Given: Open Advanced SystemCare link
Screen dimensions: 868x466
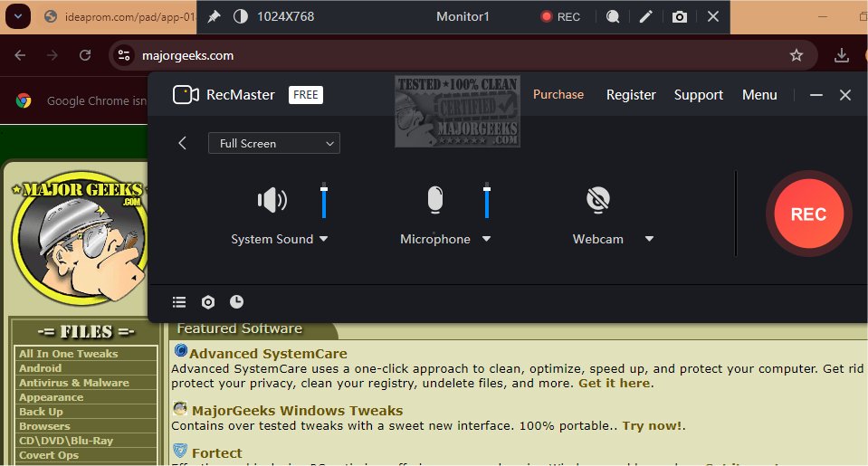Looking at the screenshot, I should pos(269,354).
